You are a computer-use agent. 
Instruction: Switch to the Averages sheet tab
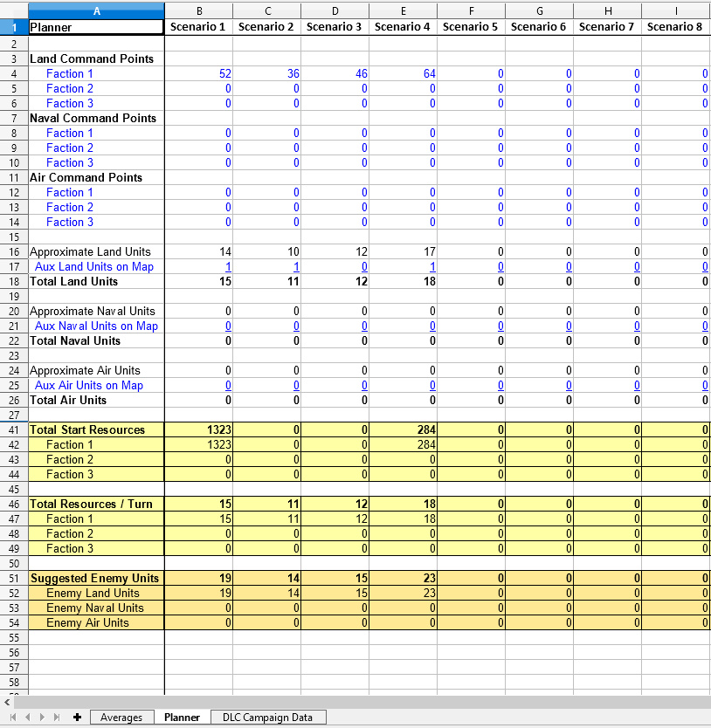121,718
